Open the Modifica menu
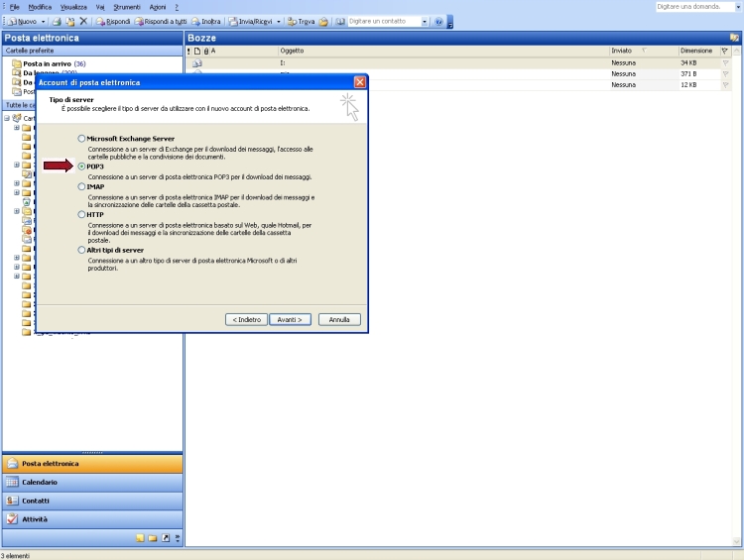This screenshot has width=744, height=560. point(40,7)
